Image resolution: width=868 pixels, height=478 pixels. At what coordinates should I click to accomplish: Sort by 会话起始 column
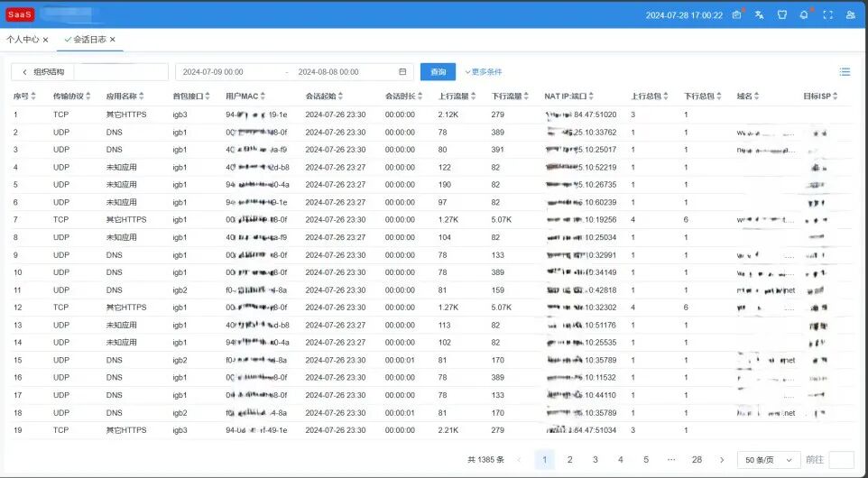pyautogui.click(x=340, y=97)
